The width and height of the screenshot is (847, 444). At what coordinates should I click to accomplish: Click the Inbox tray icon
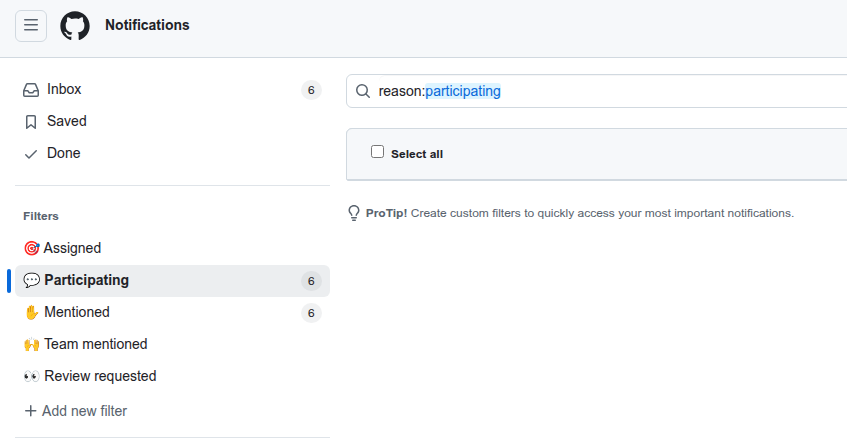[x=31, y=90]
